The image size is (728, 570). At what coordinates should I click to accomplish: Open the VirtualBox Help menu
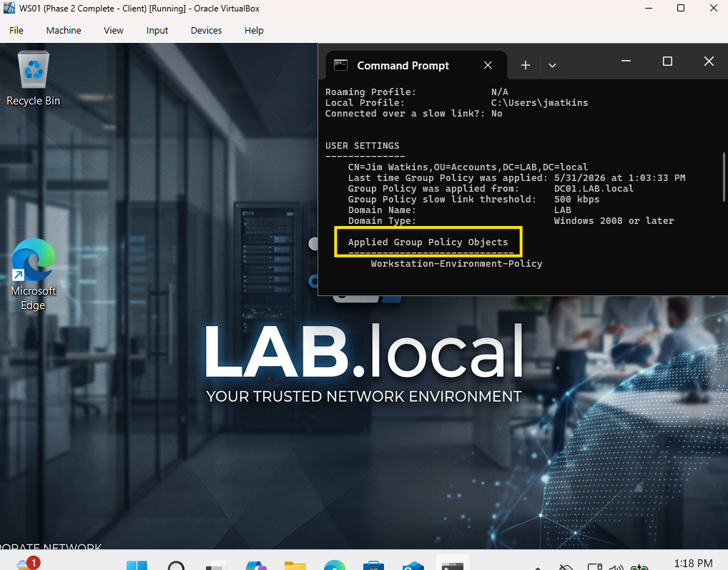click(x=254, y=30)
